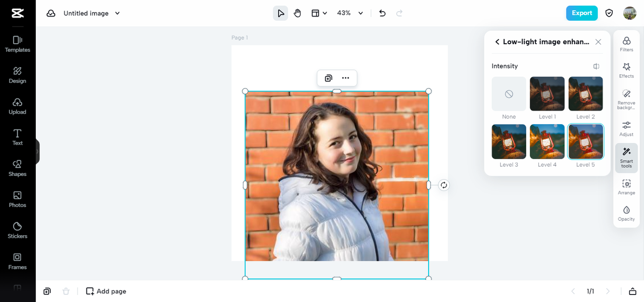
Task: Open the Stickers panel
Action: click(18, 230)
